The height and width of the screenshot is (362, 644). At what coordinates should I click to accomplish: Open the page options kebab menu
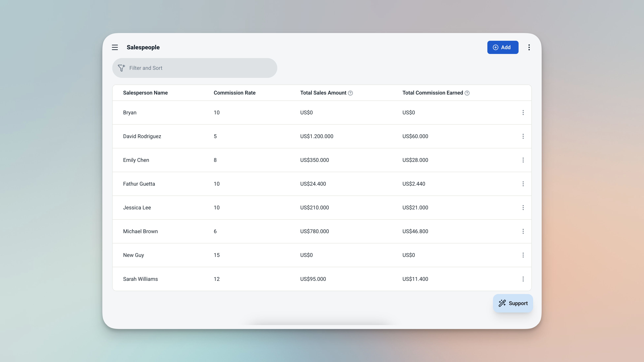[529, 47]
